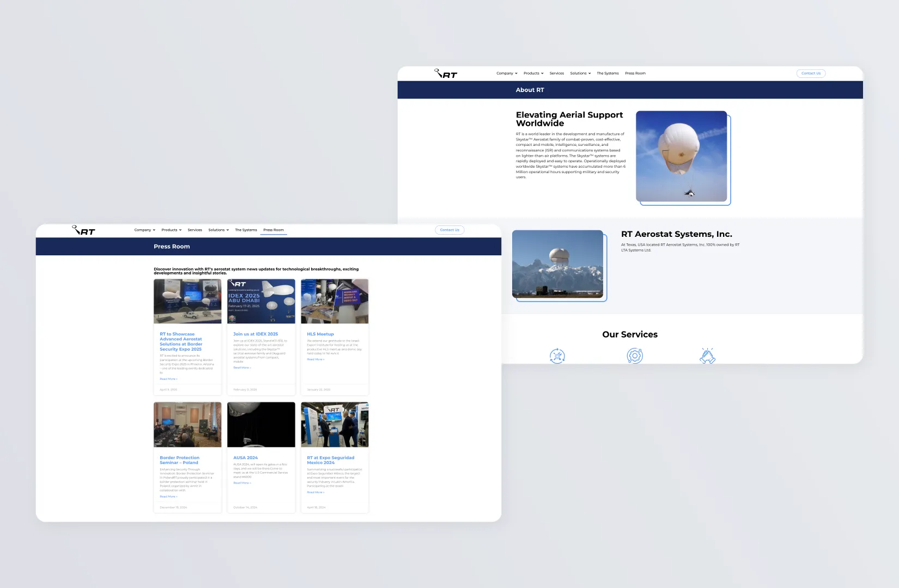Click the October 14, 2024 date text
Screen dimensions: 899x588
tap(245, 507)
